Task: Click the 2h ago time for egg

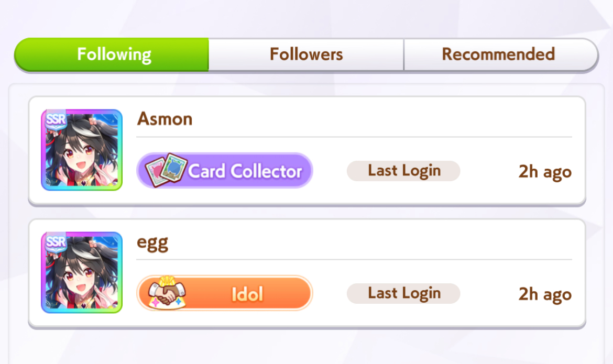Action: [x=545, y=295]
